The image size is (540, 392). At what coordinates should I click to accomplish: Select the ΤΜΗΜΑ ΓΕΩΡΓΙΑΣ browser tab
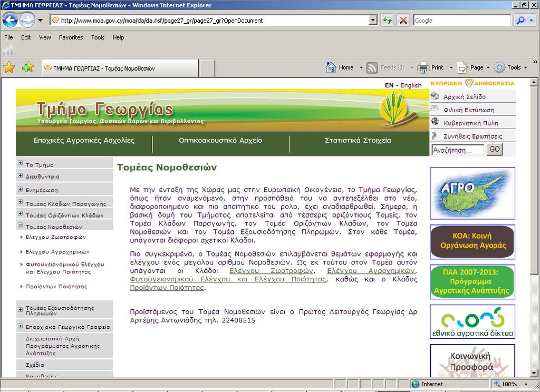(x=120, y=68)
